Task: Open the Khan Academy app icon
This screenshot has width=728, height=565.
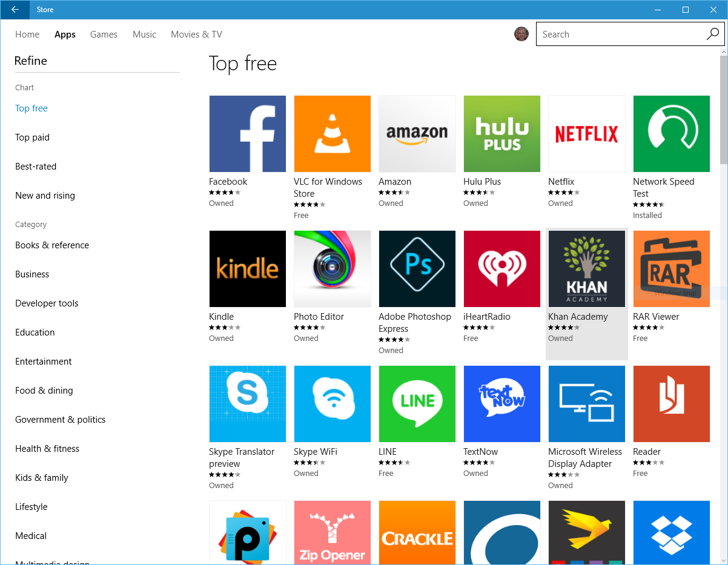Action: 586,269
